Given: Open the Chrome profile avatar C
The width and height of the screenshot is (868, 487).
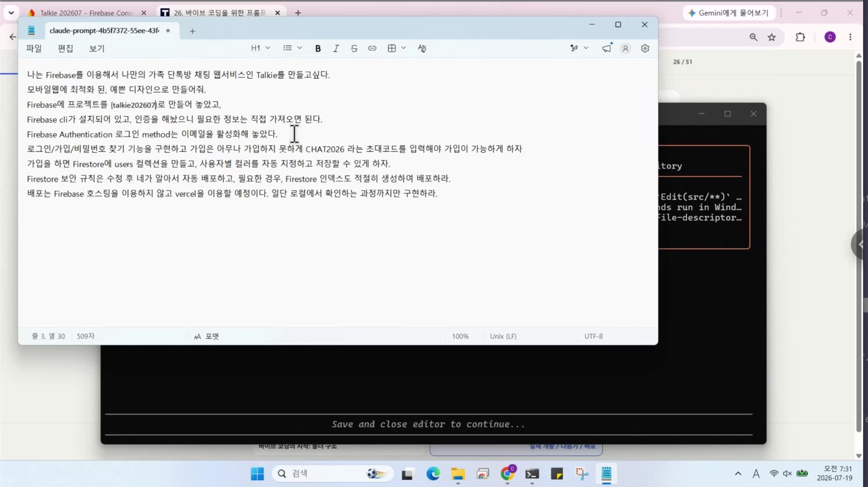Looking at the screenshot, I should pos(830,37).
